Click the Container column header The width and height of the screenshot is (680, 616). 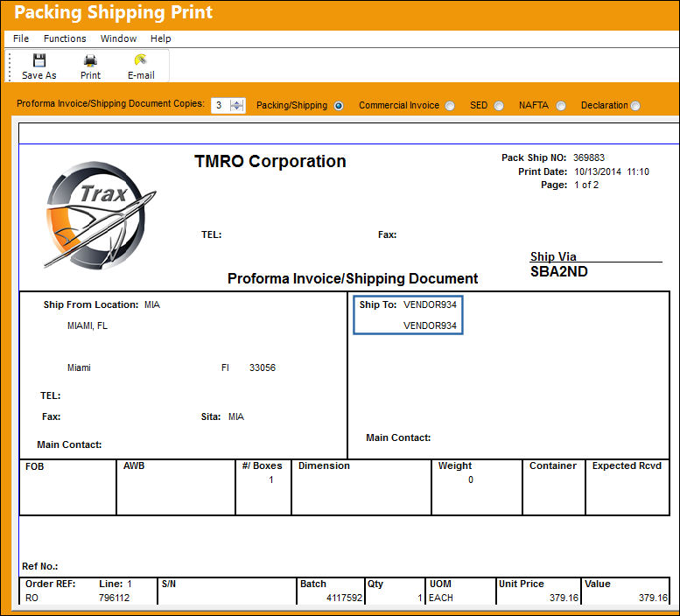tap(553, 466)
